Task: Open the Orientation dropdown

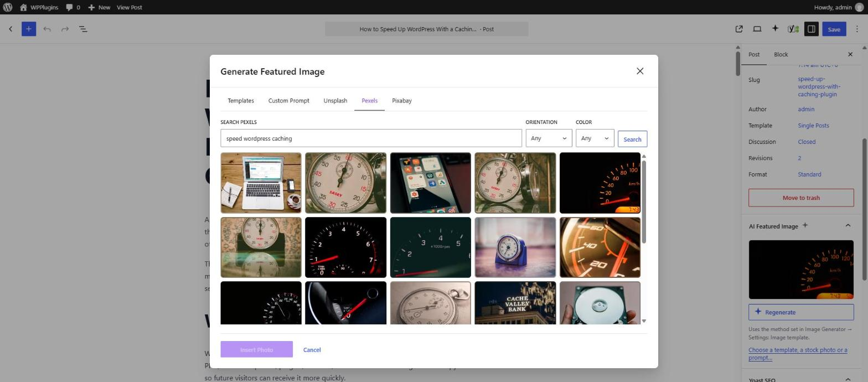Action: [549, 138]
